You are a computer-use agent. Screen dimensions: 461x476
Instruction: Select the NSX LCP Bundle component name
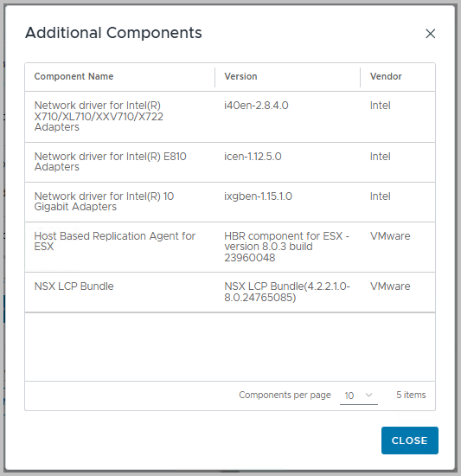pyautogui.click(x=74, y=286)
